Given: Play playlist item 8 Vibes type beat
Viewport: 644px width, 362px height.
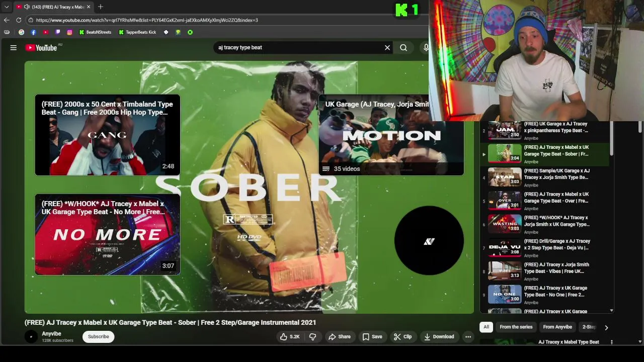Looking at the screenshot, I should tap(545, 271).
